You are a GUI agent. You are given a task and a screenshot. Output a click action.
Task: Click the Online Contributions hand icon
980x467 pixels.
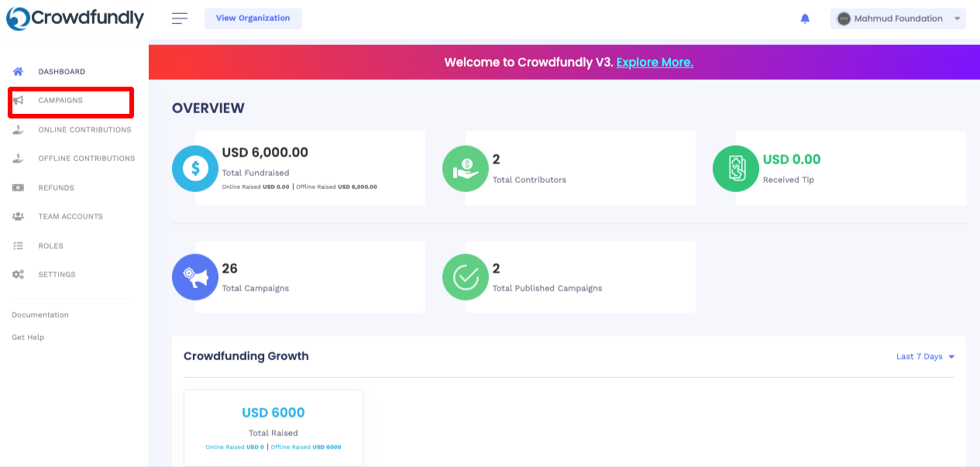coord(18,129)
